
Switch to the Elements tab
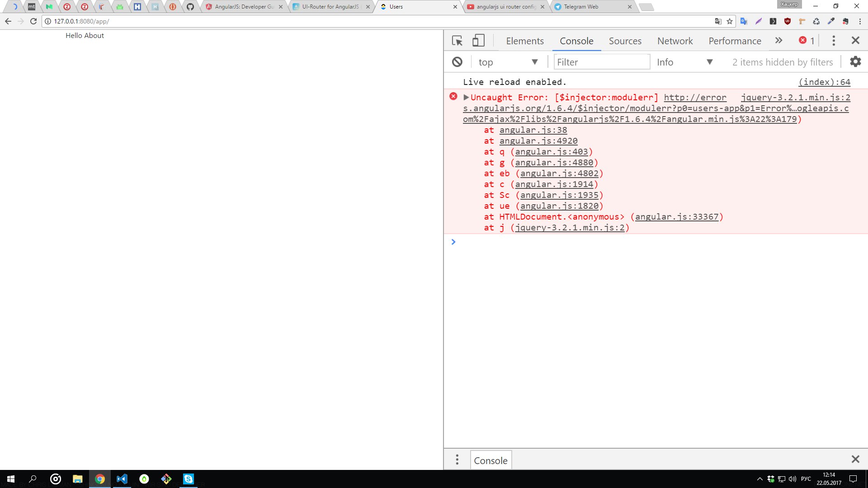pyautogui.click(x=524, y=41)
